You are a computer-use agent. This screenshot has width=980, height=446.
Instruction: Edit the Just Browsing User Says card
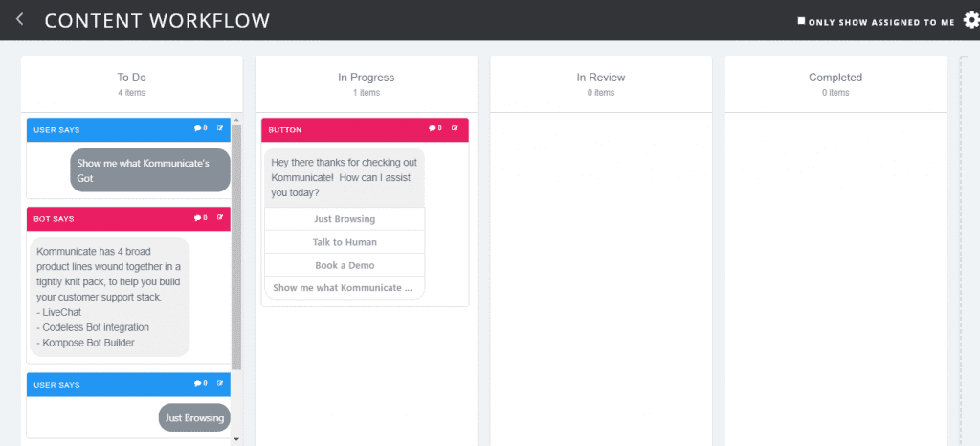click(x=220, y=384)
